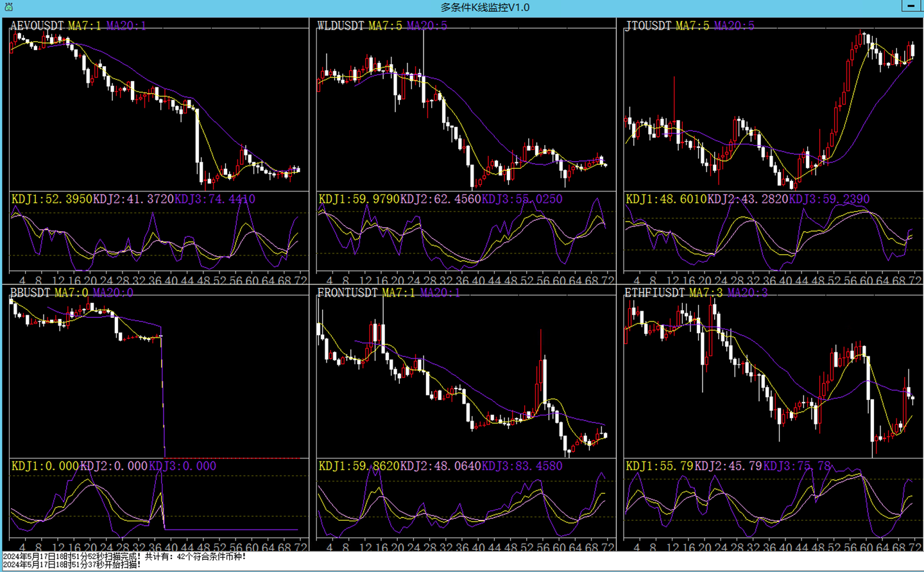Click the KDJ2:62.4560 reading under WLDUSDT

click(x=441, y=199)
